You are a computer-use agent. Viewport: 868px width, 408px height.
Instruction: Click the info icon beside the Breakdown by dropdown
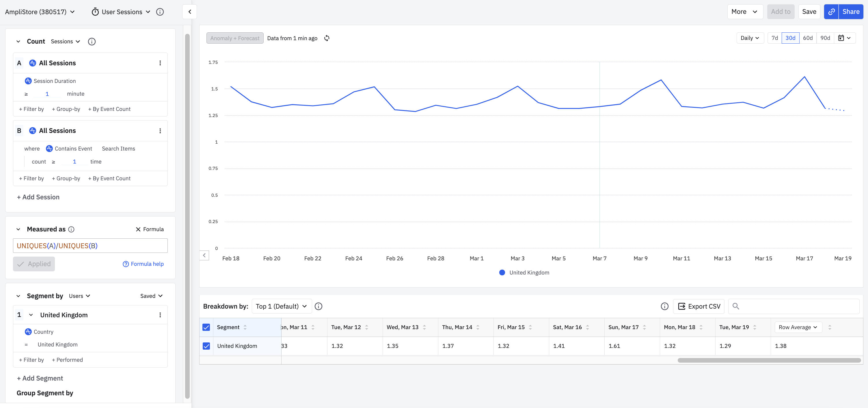[318, 306]
